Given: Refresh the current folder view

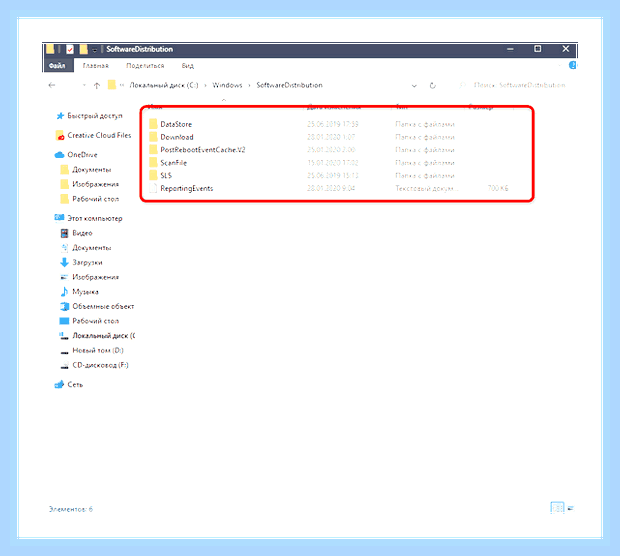Looking at the screenshot, I should (433, 85).
